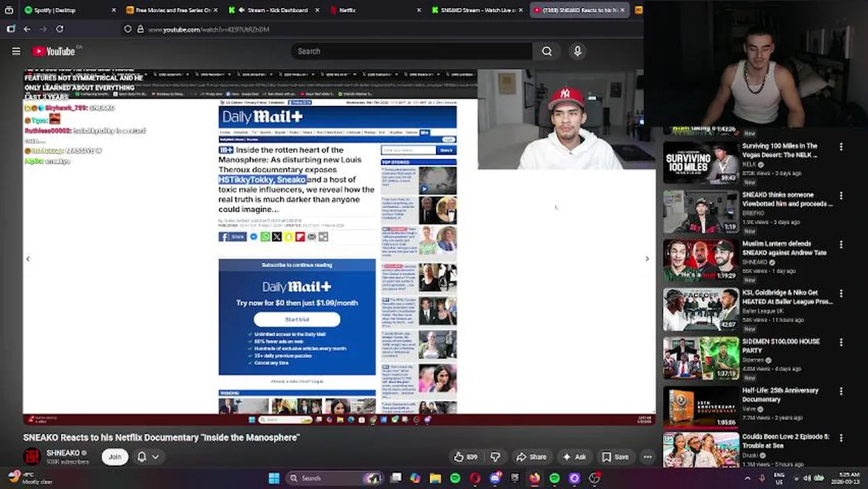Open Task View on the taskbar
Screen dimensions: 868x489
[396, 478]
